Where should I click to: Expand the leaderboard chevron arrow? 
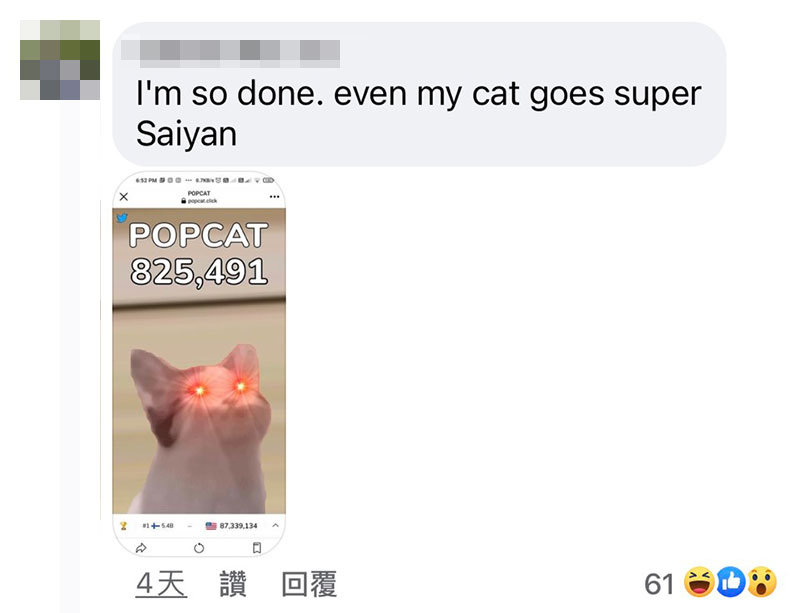pyautogui.click(x=276, y=525)
